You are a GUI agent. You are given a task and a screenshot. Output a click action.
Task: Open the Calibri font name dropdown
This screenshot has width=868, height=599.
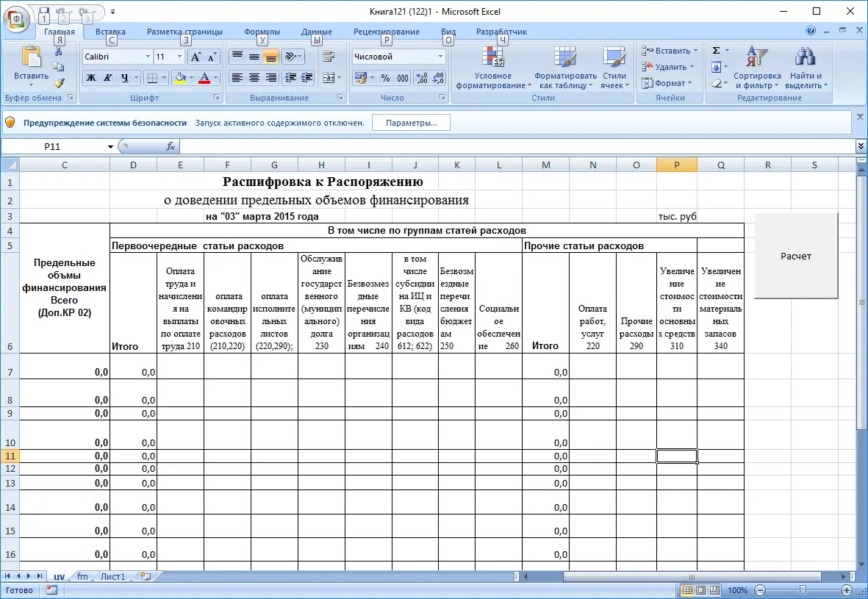(148, 57)
